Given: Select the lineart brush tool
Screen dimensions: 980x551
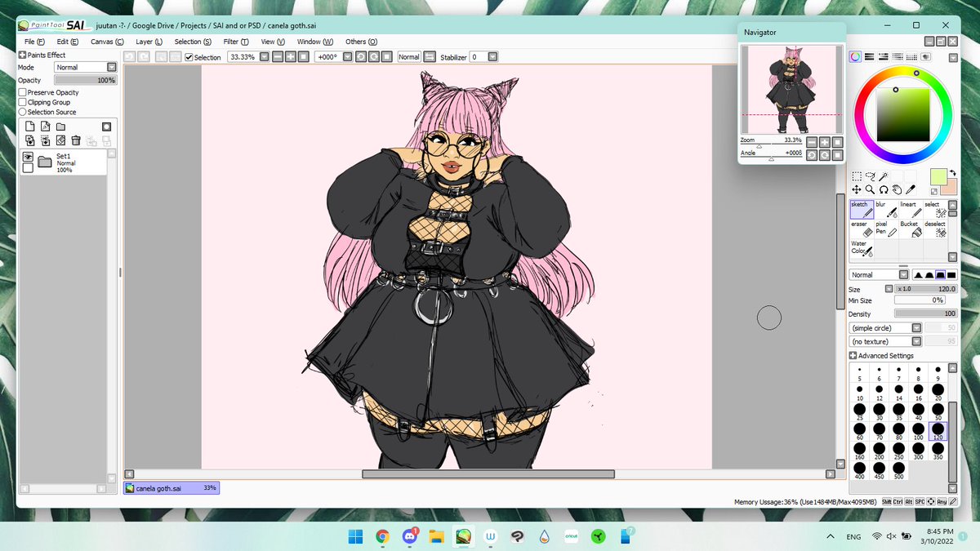Looking at the screenshot, I should (x=911, y=209).
